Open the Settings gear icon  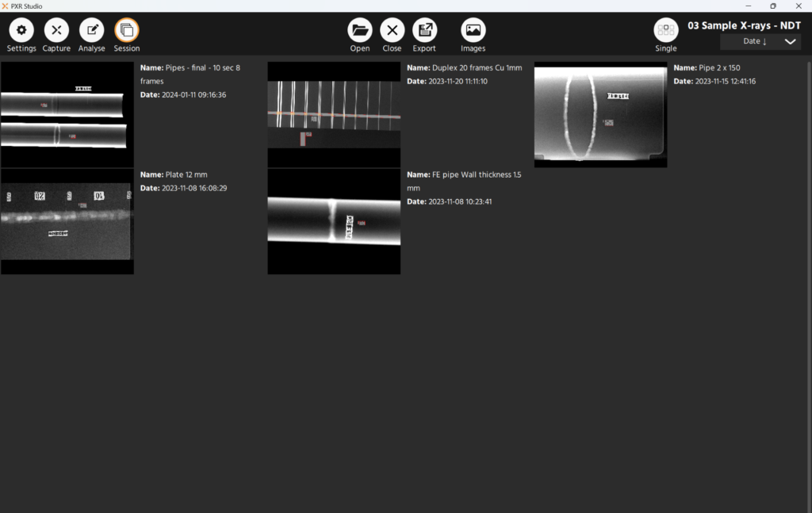pos(21,31)
